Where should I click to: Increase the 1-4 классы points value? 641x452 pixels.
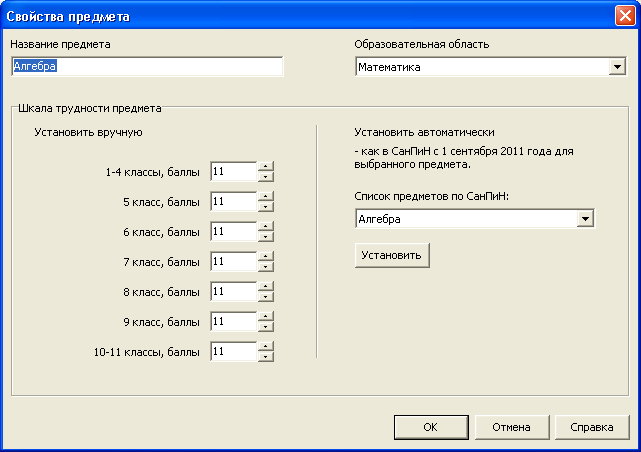(266, 166)
